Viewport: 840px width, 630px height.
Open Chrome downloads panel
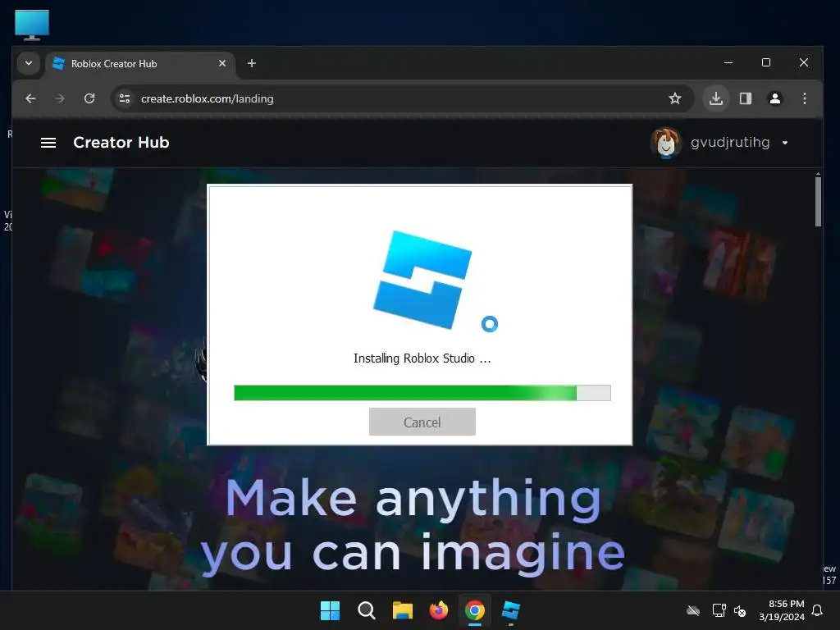pos(715,98)
